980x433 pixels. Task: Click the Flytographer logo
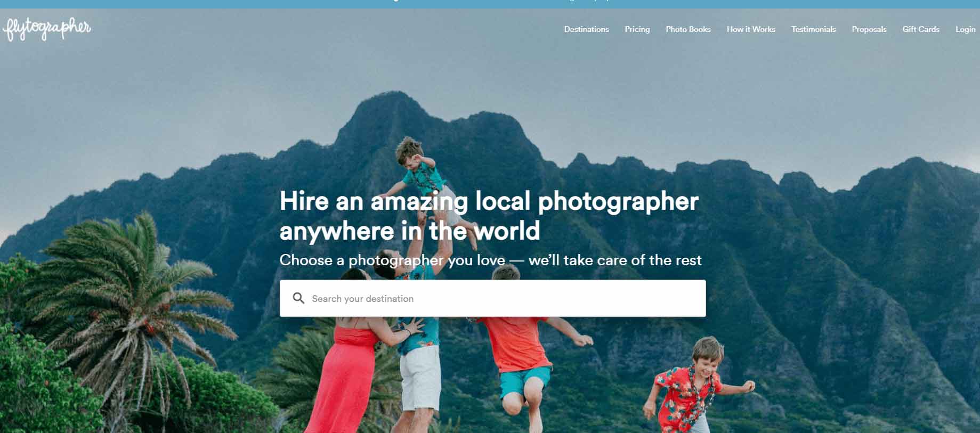tap(47, 29)
